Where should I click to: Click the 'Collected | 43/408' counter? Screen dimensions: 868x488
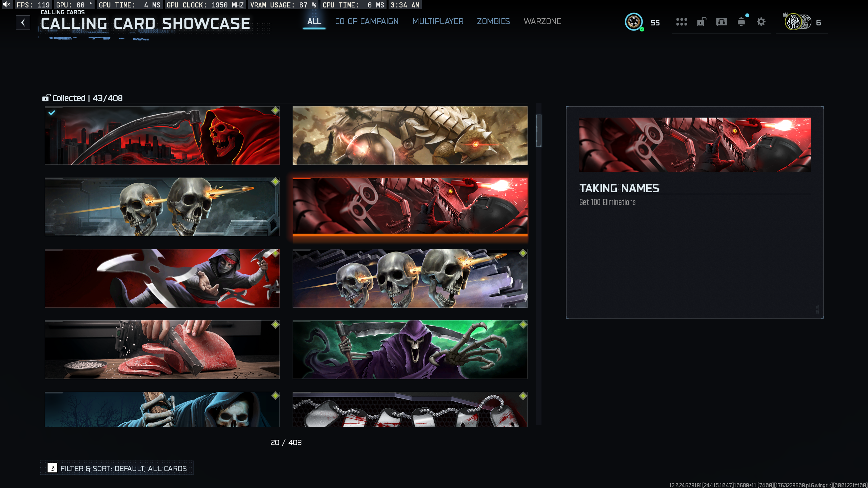click(87, 98)
